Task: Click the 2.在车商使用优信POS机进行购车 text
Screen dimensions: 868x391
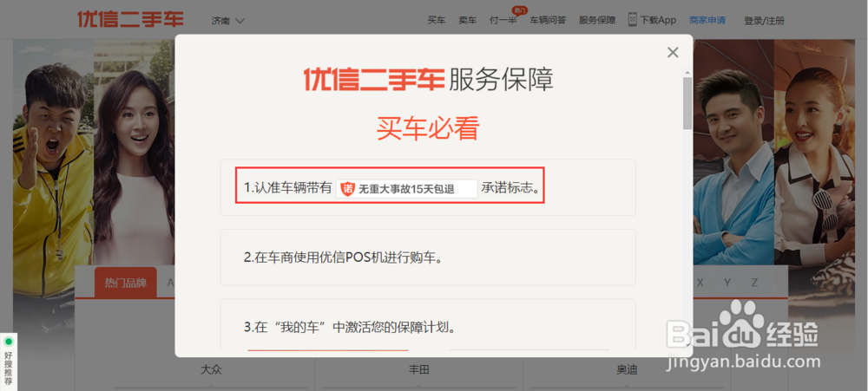Action: pos(345,257)
